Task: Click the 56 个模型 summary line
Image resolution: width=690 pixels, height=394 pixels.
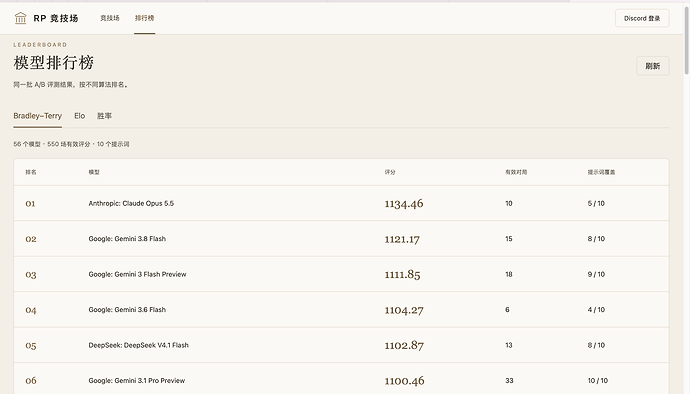Action: click(x=71, y=144)
